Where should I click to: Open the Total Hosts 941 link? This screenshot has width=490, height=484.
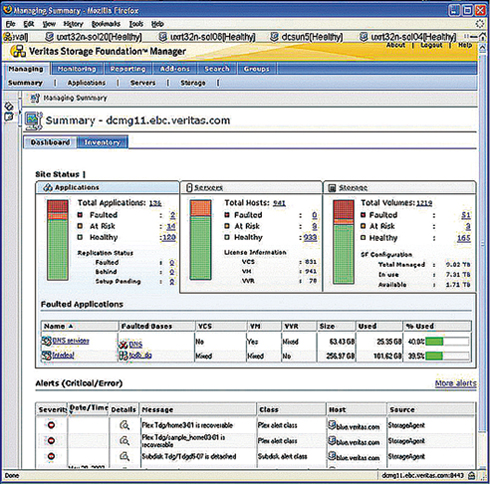tap(279, 203)
